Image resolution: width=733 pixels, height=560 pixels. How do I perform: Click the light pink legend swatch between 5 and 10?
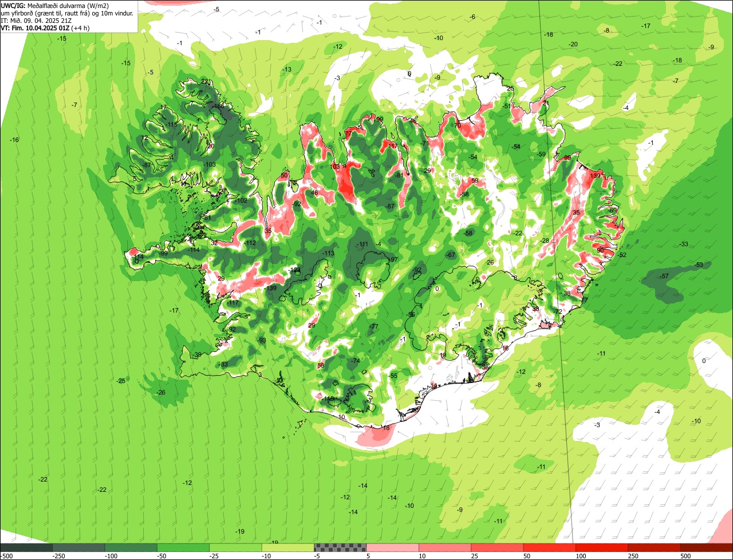(x=392, y=547)
